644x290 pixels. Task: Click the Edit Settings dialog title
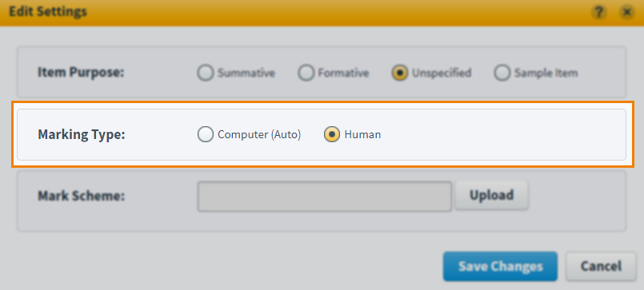coord(48,11)
